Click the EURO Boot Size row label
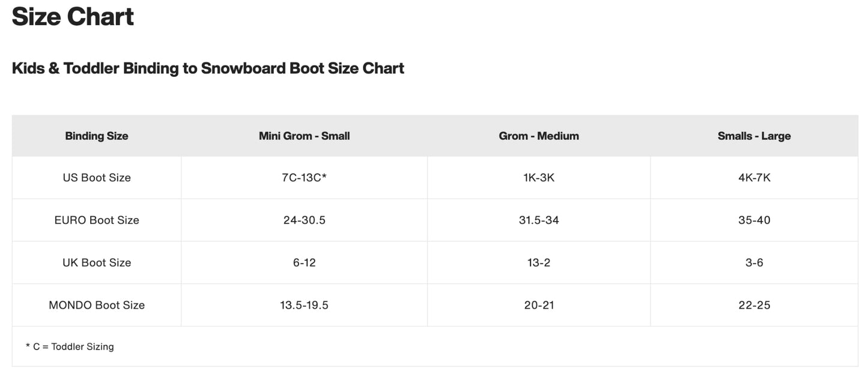Image resolution: width=868 pixels, height=379 pixels. click(97, 220)
